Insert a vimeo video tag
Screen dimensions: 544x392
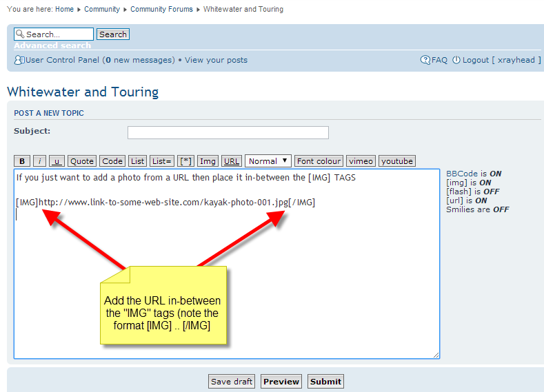tap(361, 161)
